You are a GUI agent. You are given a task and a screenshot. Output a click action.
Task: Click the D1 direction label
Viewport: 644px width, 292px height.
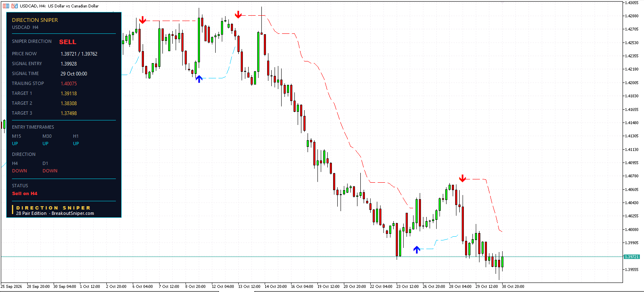[45, 163]
